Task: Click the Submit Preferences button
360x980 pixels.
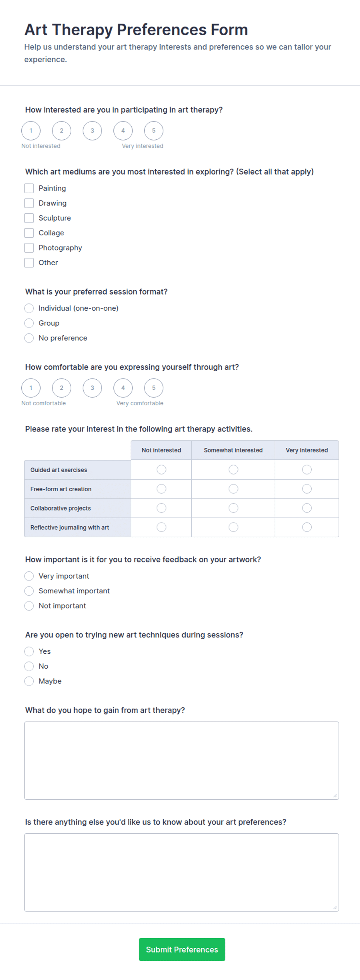Action: 182,949
